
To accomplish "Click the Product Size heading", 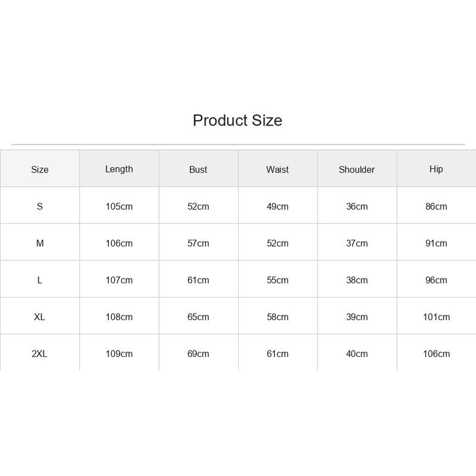I will [237, 121].
